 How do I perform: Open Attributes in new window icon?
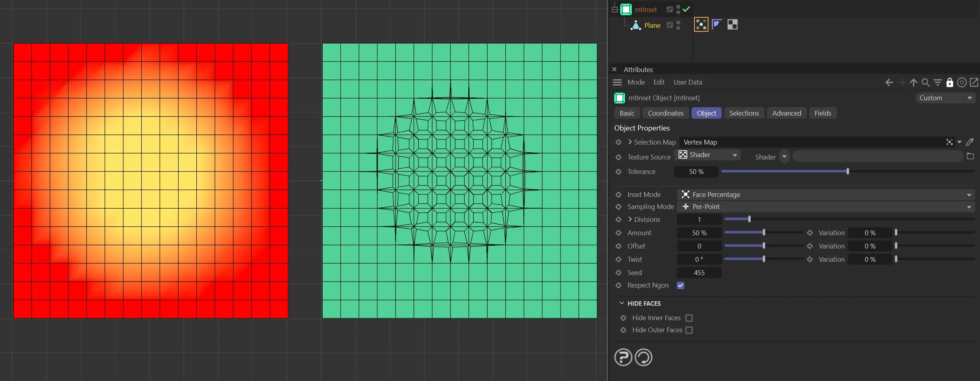tap(974, 83)
